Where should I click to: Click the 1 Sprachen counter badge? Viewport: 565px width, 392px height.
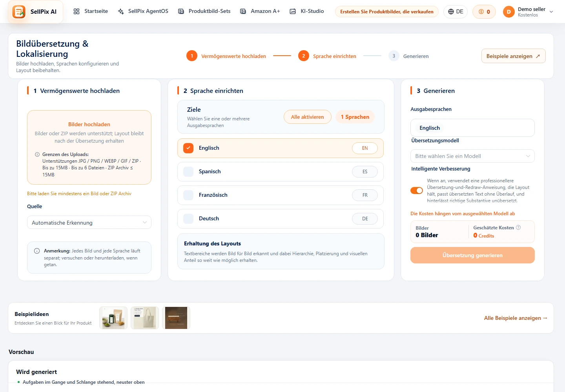355,117
